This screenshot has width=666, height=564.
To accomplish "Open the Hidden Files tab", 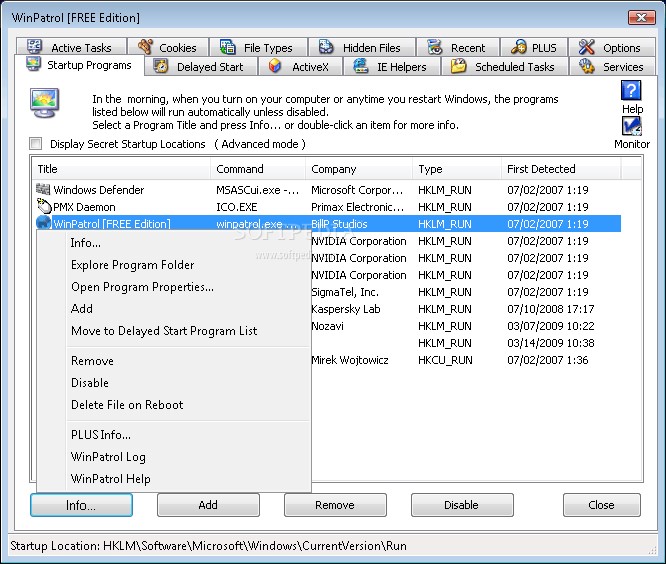I will click(360, 48).
